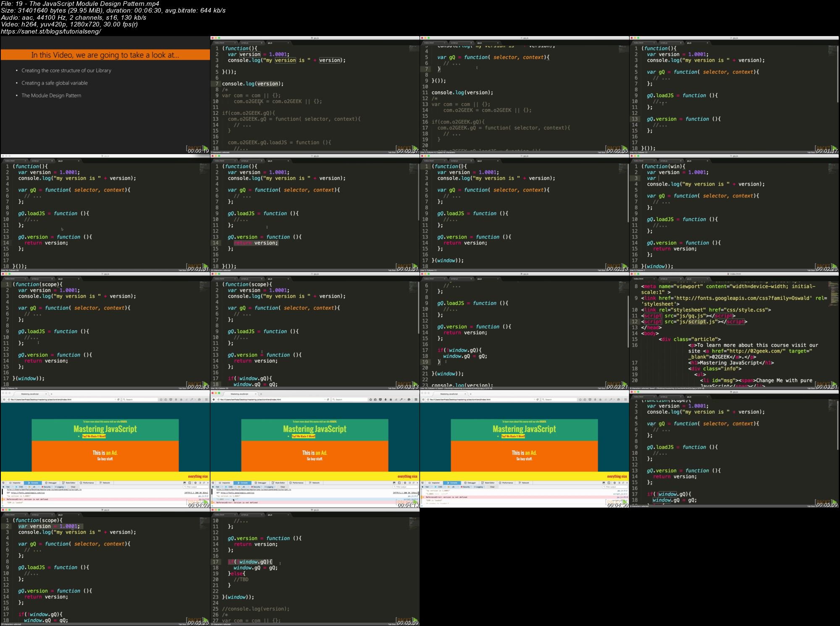The width and height of the screenshot is (840, 626).
Task: View the thumbnail stamped 00:02:13
Action: pos(524,213)
